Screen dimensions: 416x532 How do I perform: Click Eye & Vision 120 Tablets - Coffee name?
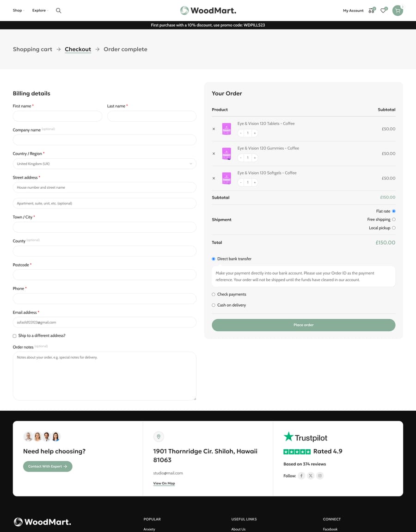(x=266, y=124)
